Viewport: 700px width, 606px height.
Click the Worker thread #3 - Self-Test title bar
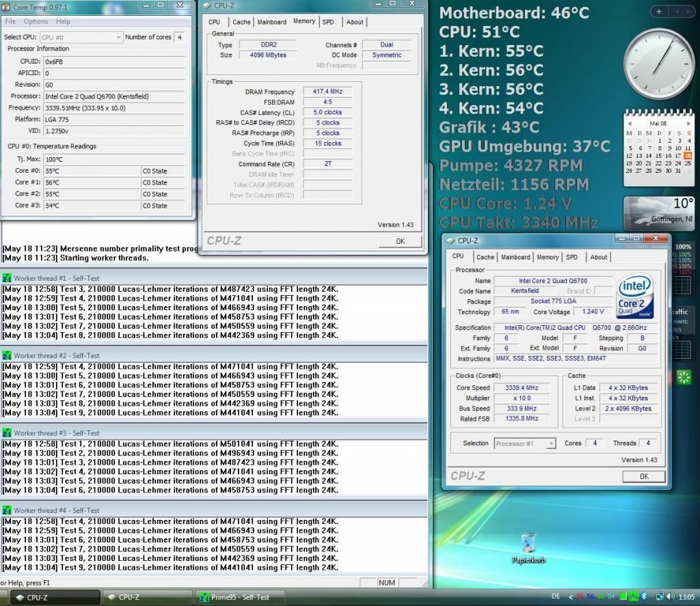coord(214,433)
